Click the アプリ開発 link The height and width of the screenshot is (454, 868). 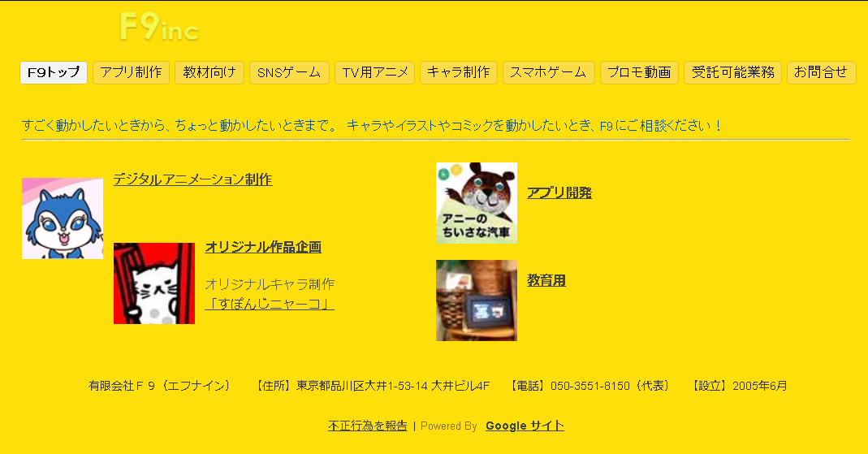(x=559, y=192)
